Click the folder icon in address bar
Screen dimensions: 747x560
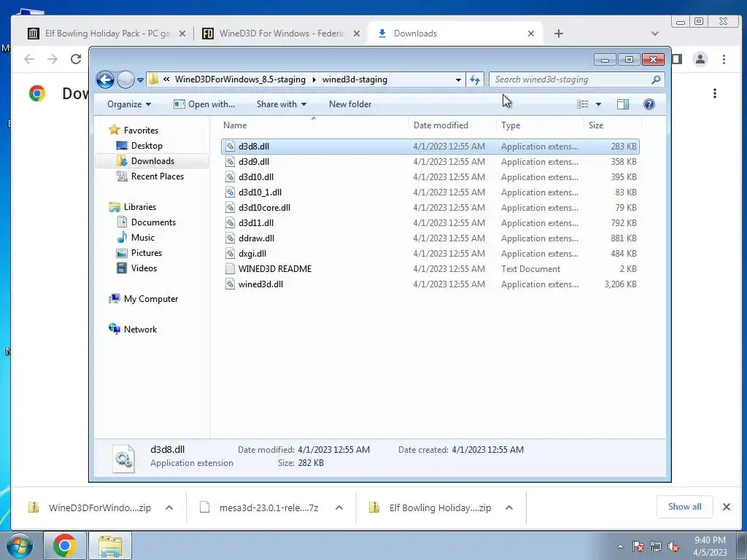(x=154, y=79)
